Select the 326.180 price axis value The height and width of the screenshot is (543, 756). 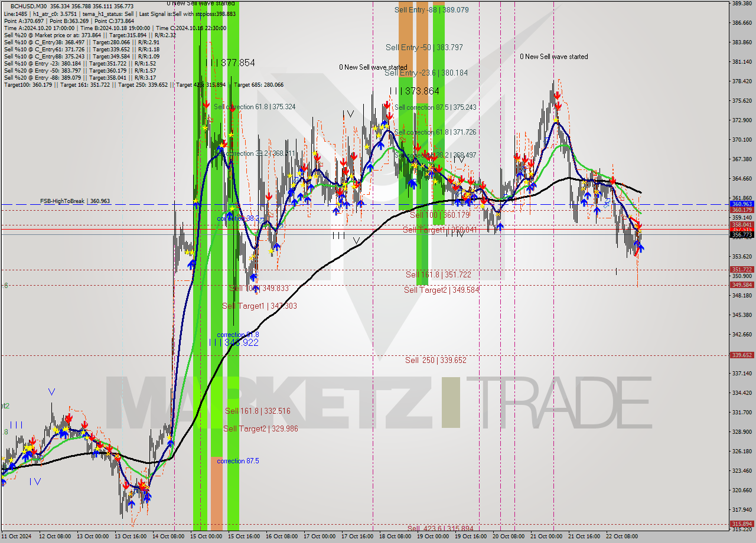(742, 451)
